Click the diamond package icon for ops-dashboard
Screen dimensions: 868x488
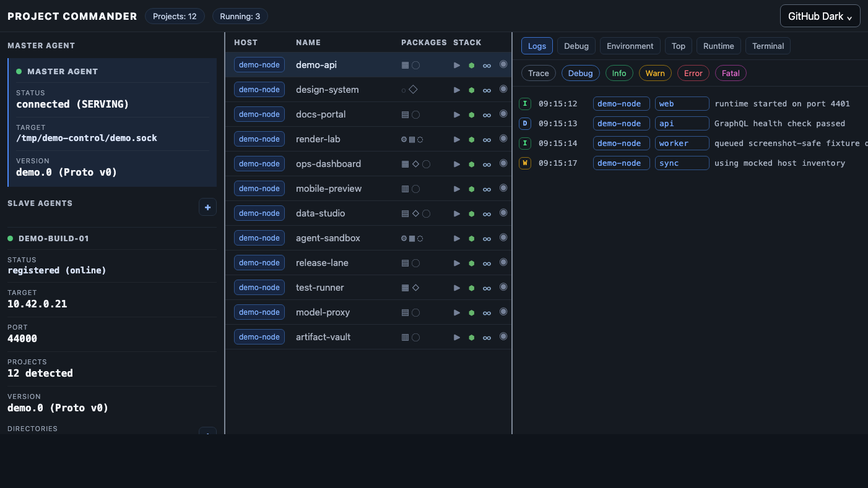point(415,164)
